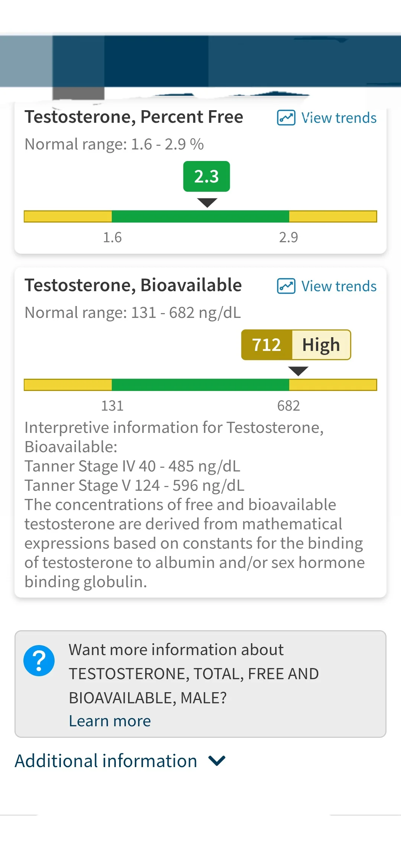401x868 pixels.
Task: Follow the "Learn more" link
Action: point(110,721)
